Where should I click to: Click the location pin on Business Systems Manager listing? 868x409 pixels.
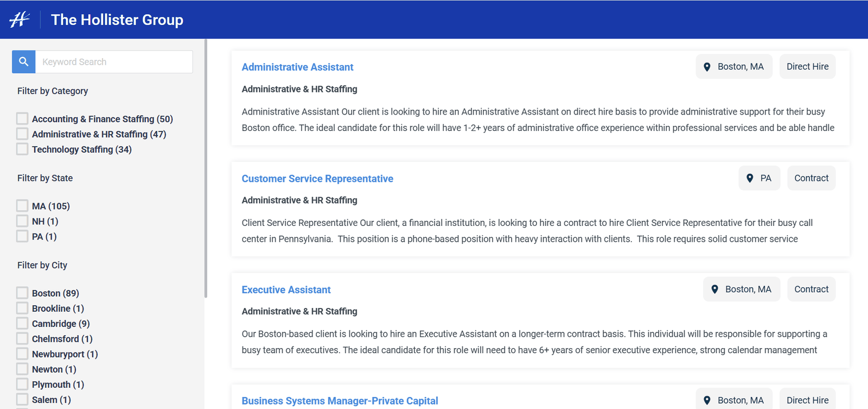[707, 400]
